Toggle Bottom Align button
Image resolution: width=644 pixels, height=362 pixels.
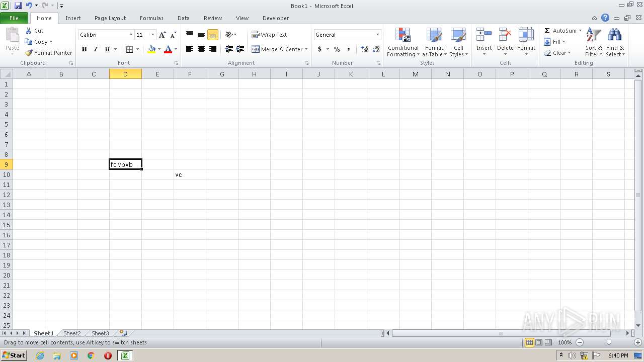click(213, 35)
